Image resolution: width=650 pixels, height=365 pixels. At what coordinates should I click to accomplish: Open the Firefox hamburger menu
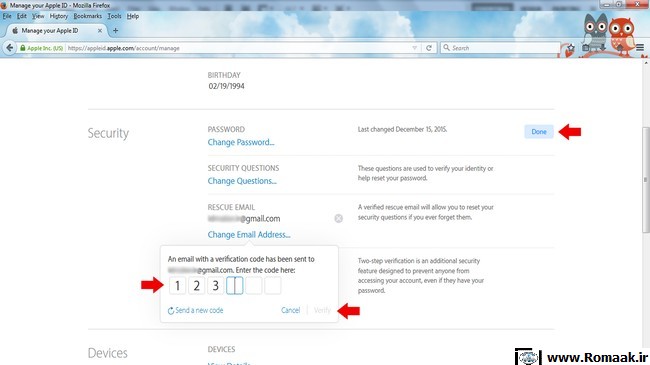pyautogui.click(x=640, y=48)
